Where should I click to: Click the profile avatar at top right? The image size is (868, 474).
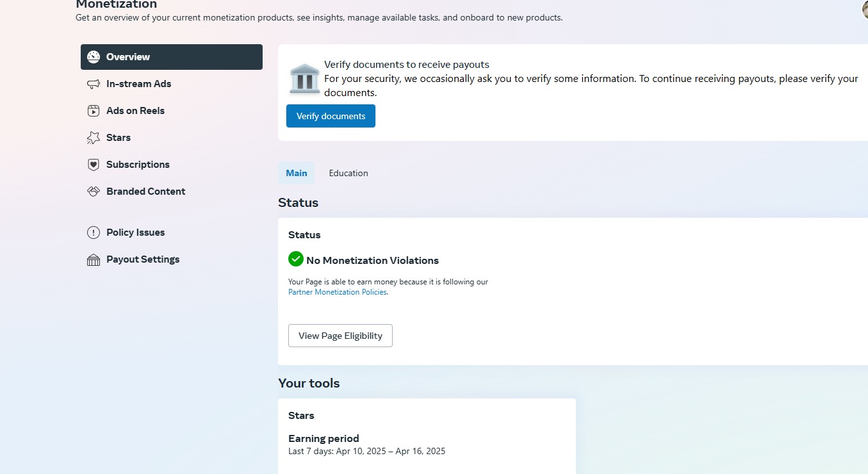[x=865, y=9]
